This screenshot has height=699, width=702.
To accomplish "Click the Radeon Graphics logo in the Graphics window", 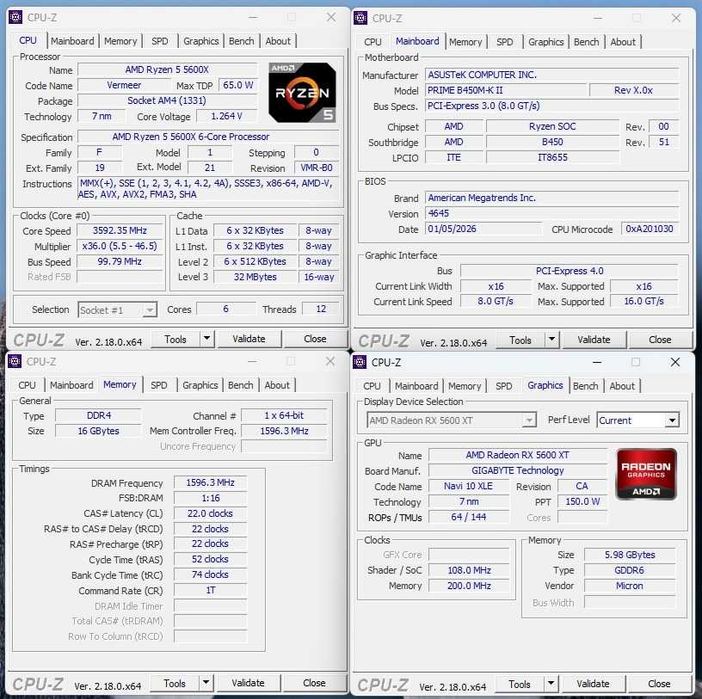I will point(646,474).
